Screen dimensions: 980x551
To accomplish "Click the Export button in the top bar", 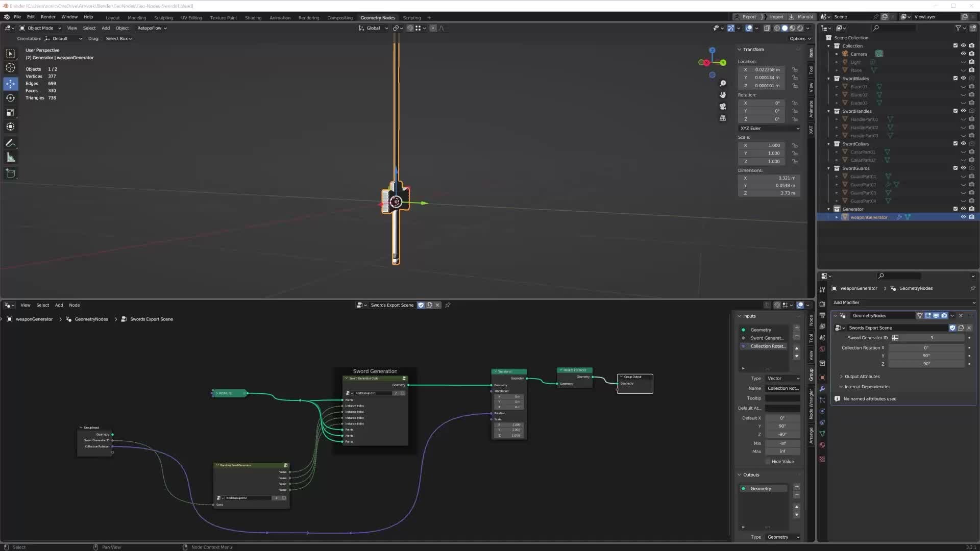I will coord(749,17).
